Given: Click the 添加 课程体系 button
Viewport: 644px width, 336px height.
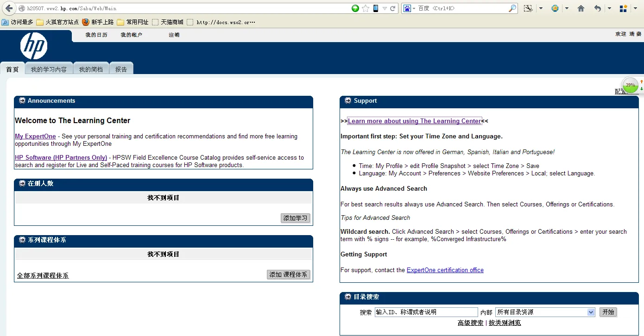Looking at the screenshot, I should (x=288, y=274).
